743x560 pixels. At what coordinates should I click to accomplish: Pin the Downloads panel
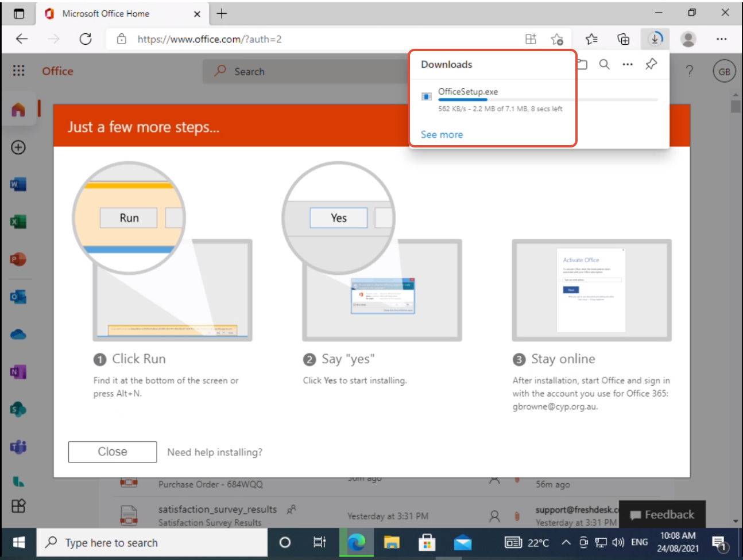point(651,64)
